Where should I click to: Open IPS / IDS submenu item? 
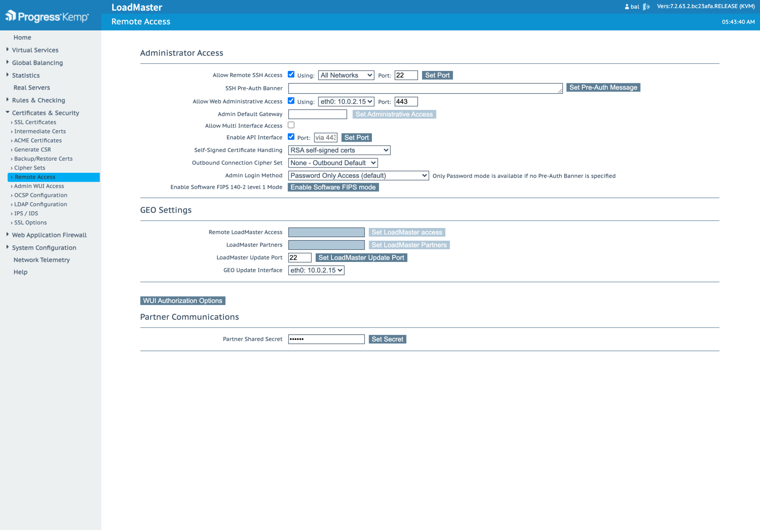point(26,214)
